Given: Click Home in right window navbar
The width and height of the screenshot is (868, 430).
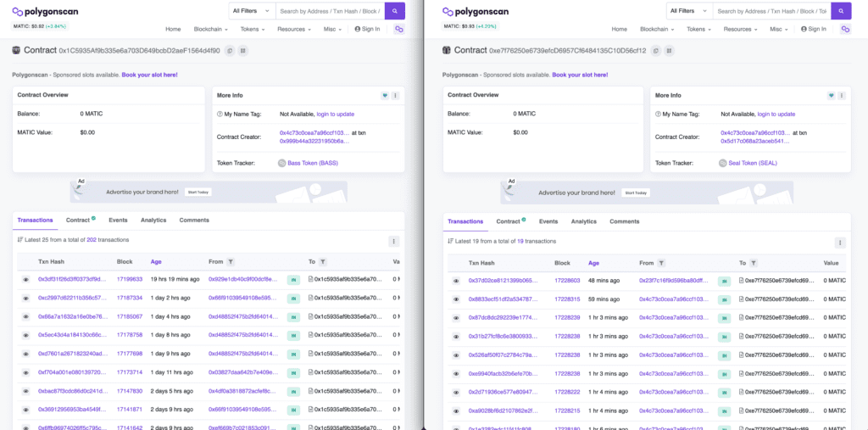Looking at the screenshot, I should [620, 30].
